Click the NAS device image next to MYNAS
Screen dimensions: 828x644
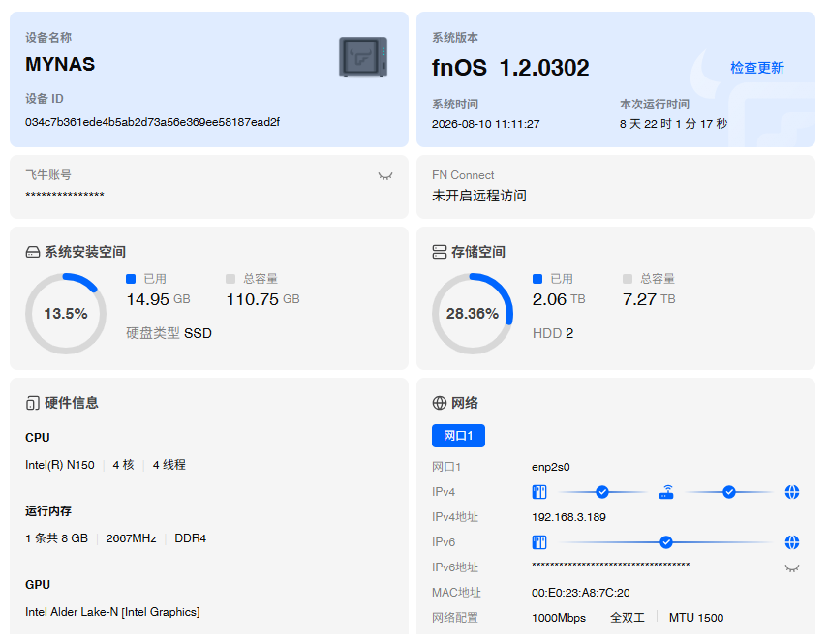click(x=363, y=56)
